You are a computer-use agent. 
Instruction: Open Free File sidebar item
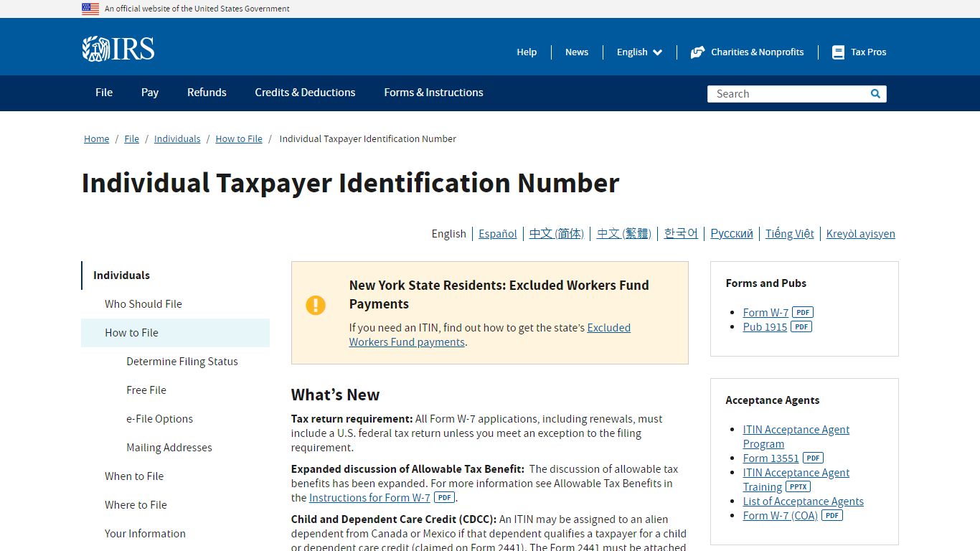(146, 390)
